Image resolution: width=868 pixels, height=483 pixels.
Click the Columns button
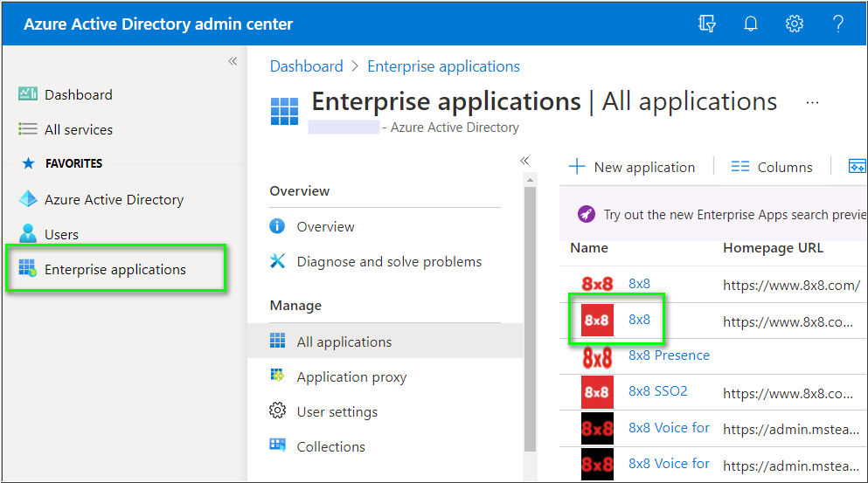click(x=772, y=167)
